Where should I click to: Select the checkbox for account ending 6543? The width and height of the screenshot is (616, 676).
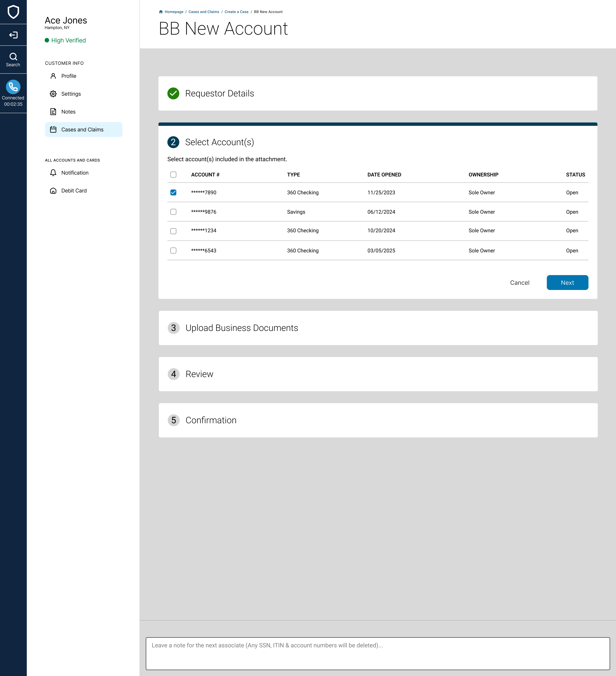(x=173, y=251)
